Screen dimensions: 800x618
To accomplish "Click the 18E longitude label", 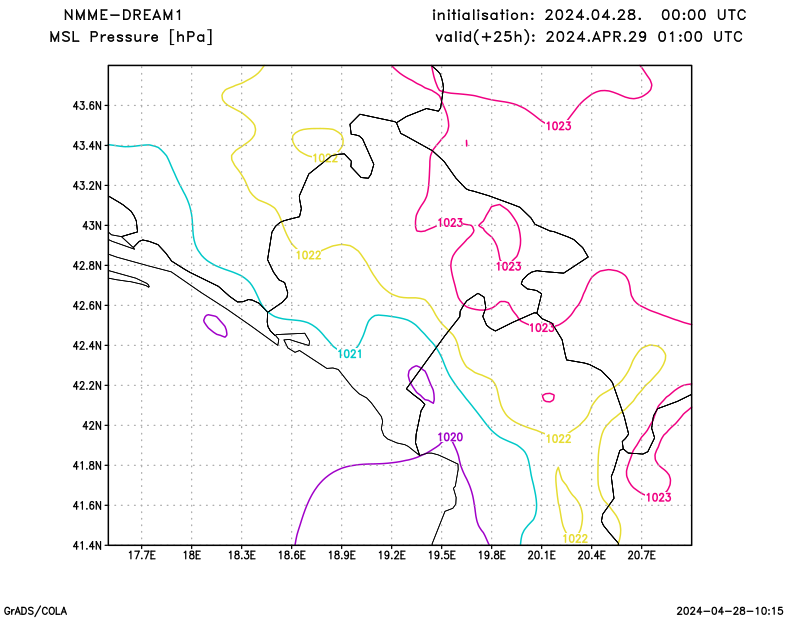I will point(192,556).
